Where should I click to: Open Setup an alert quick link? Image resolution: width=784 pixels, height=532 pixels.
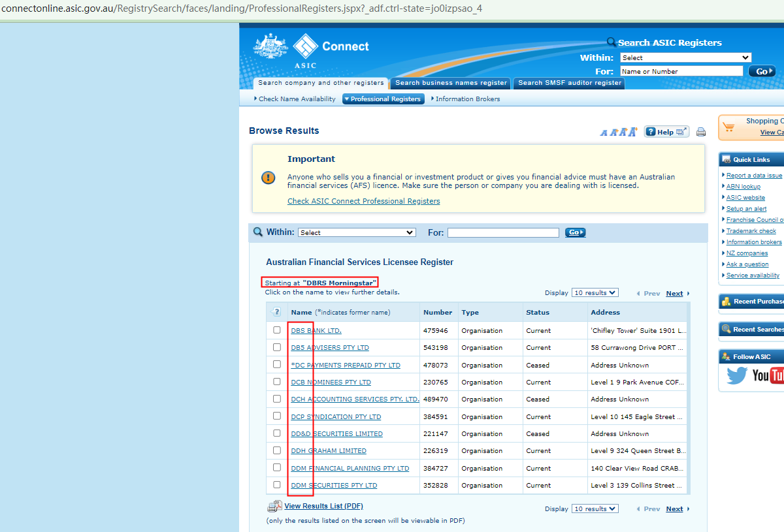[x=747, y=208]
